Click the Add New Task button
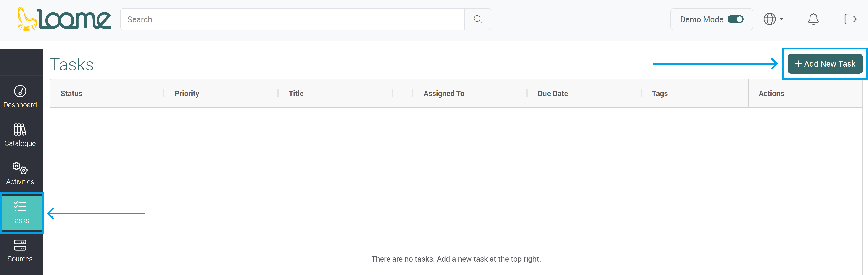 coord(825,63)
